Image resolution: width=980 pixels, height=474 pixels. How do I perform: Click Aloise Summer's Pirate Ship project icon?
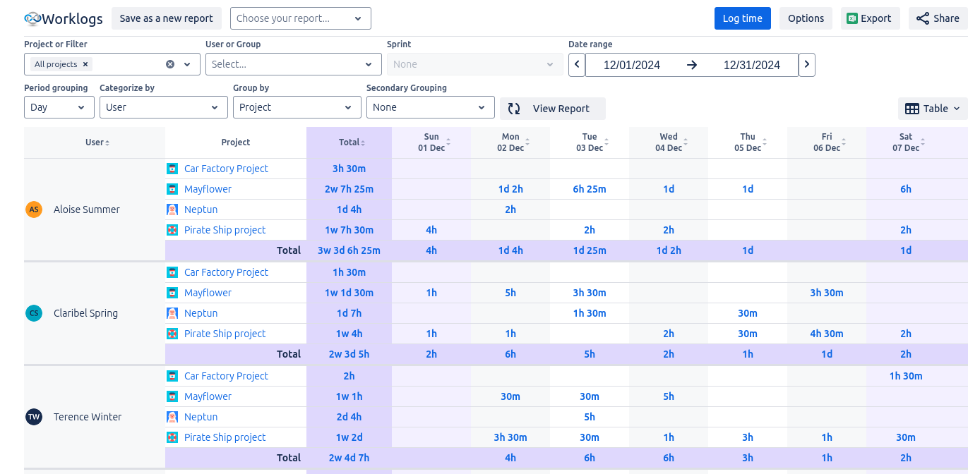click(x=172, y=230)
